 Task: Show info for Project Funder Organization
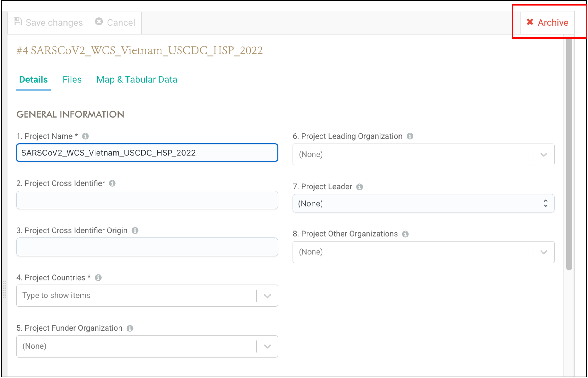click(x=130, y=328)
